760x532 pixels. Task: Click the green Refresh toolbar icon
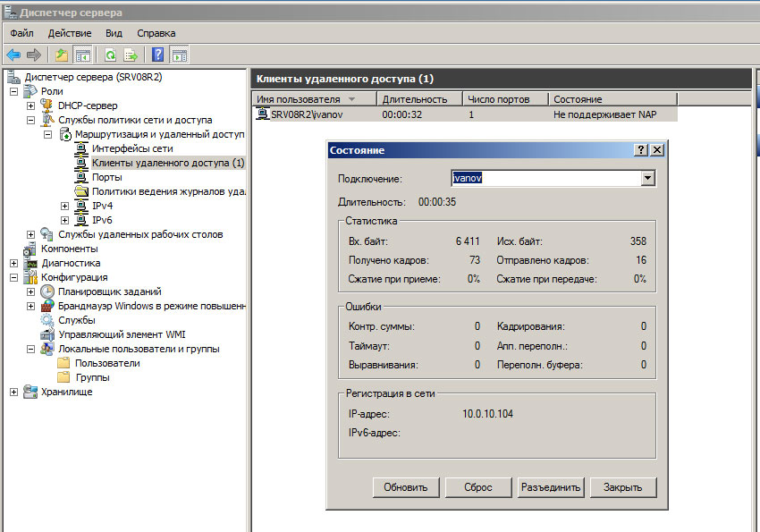[110, 55]
